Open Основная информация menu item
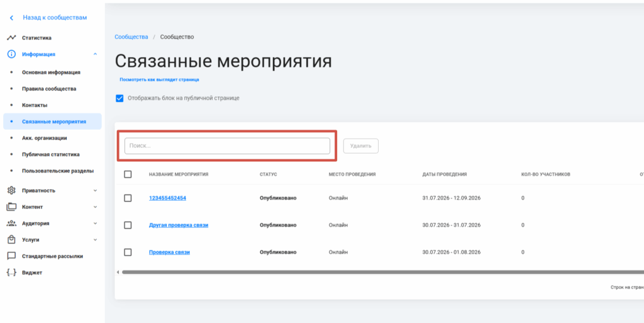 [51, 72]
